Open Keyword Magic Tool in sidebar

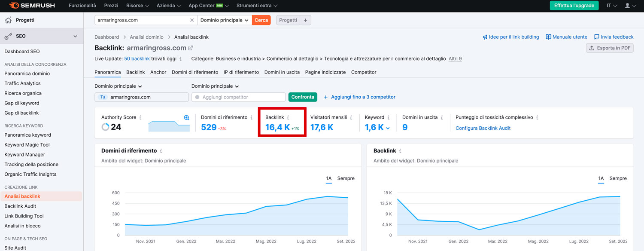[27, 145]
